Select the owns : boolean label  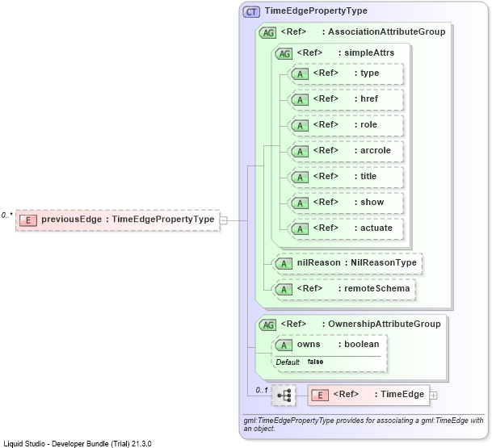click(338, 344)
